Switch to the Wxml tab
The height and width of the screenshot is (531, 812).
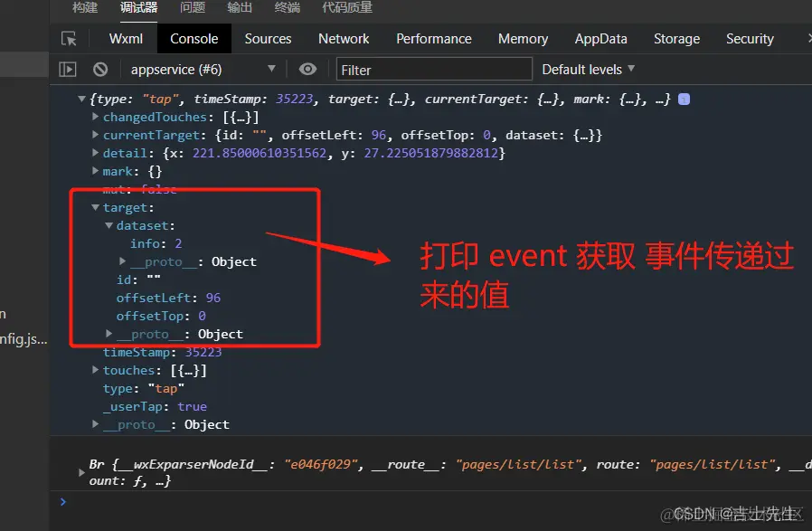click(126, 39)
